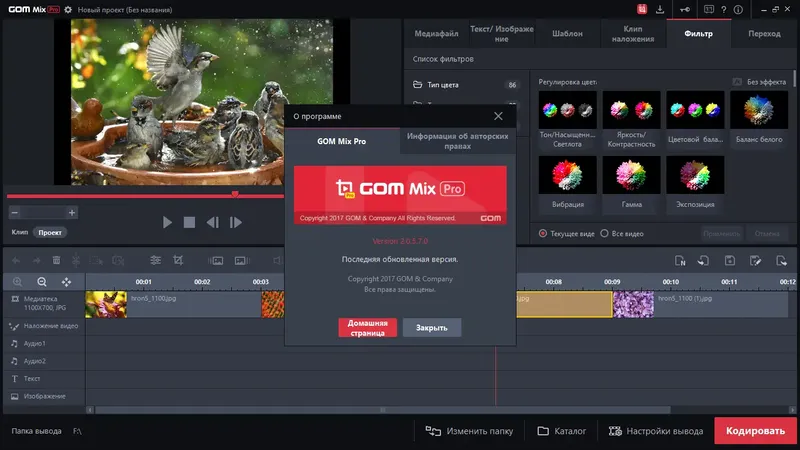Viewport: 800px width, 450px height.
Task: Stop the preview playback
Action: point(189,222)
